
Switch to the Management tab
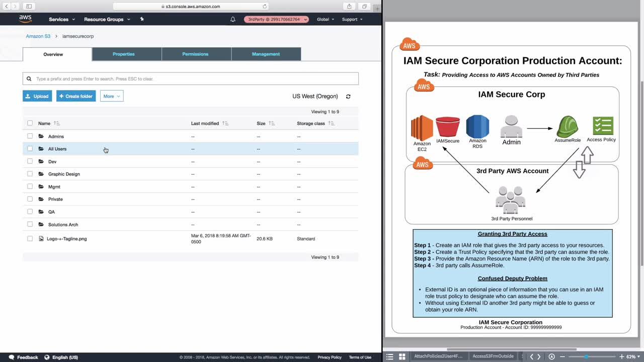(x=266, y=54)
